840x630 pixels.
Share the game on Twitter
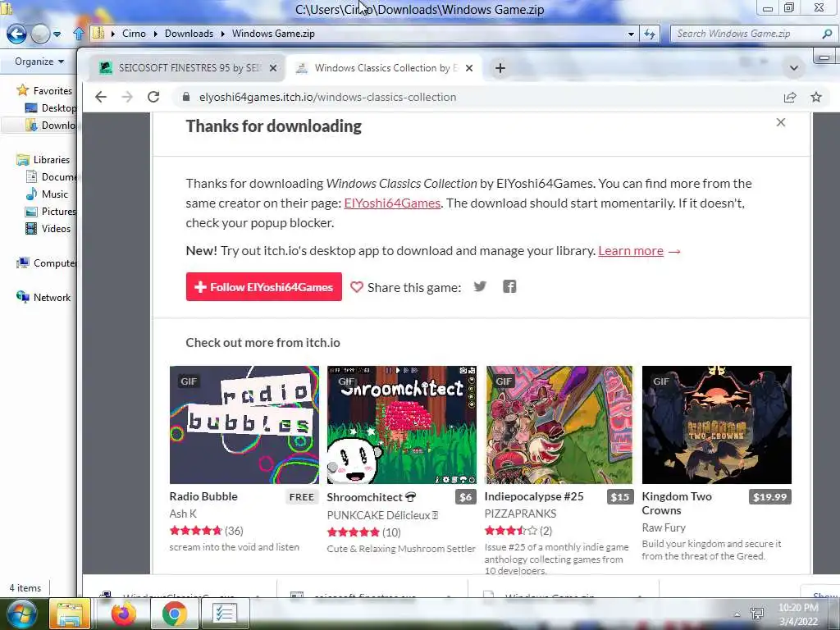click(x=480, y=286)
